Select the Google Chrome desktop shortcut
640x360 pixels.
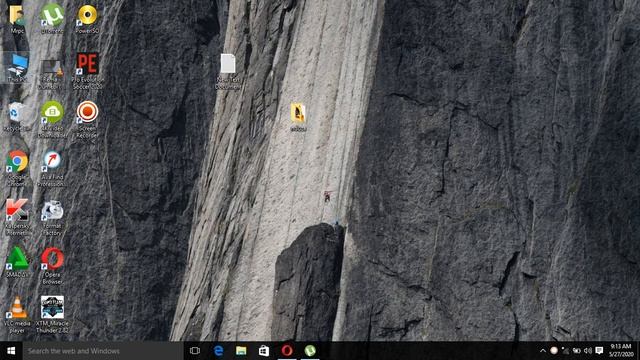(x=17, y=168)
